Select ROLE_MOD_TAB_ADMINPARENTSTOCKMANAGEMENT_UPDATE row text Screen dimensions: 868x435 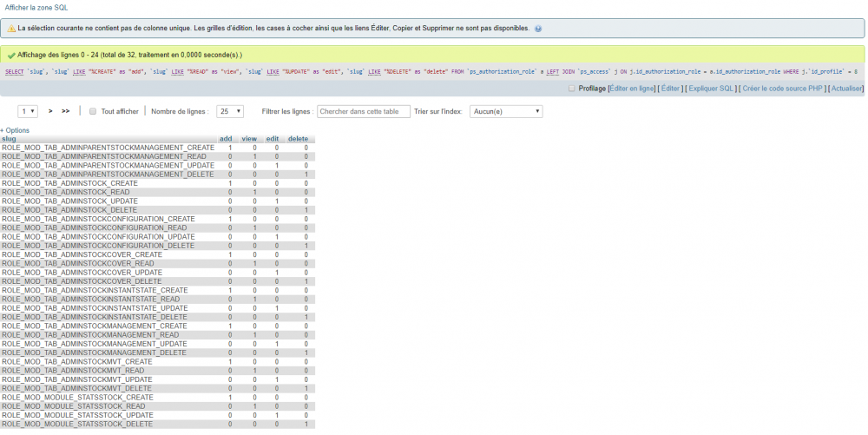tap(108, 166)
